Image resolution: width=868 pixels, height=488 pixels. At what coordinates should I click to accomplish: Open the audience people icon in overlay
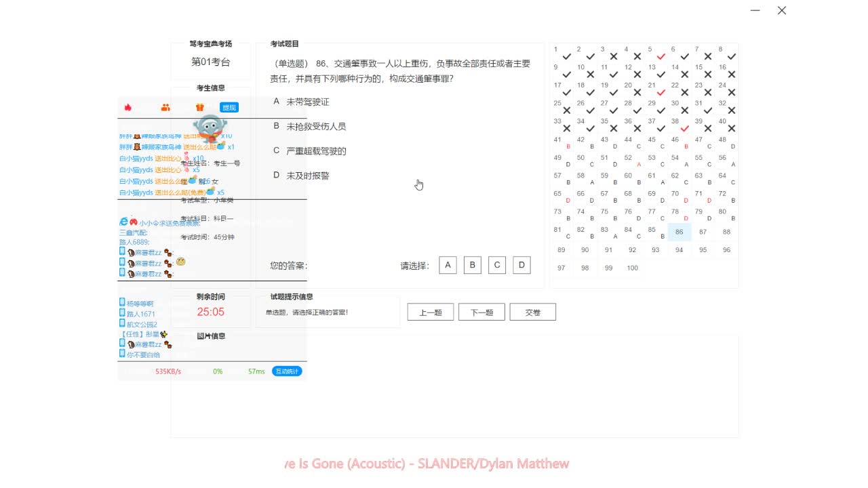tap(165, 107)
